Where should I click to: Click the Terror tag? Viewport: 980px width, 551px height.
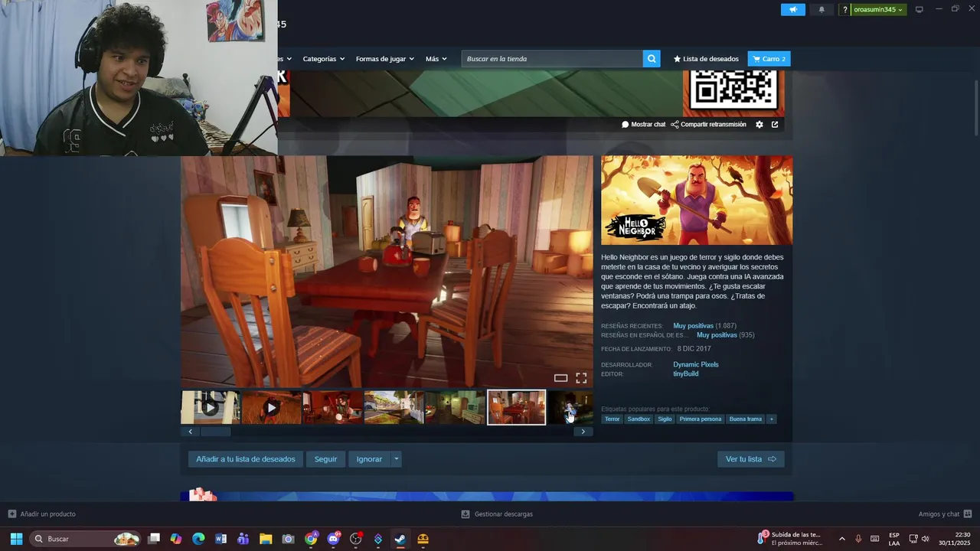(x=612, y=419)
